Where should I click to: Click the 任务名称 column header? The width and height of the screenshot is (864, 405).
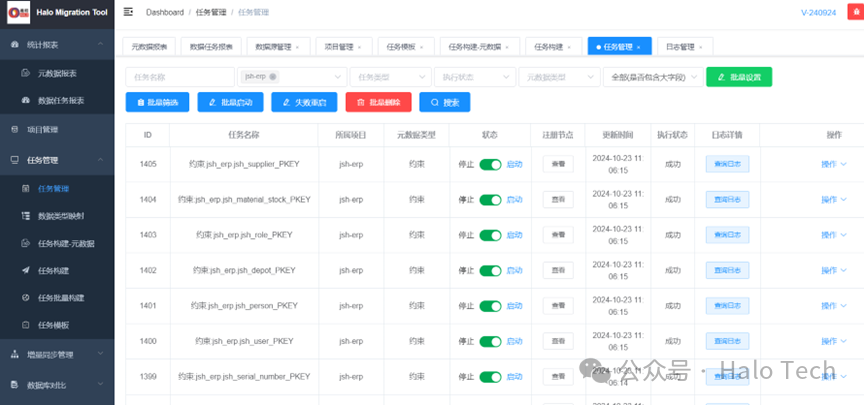(244, 135)
